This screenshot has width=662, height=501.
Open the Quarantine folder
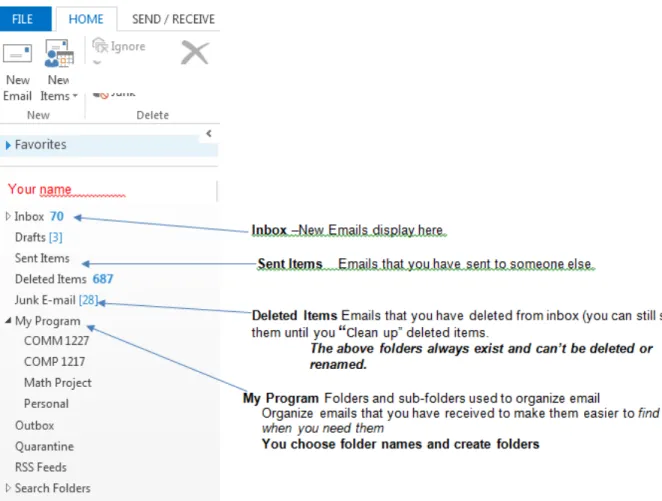(x=44, y=447)
